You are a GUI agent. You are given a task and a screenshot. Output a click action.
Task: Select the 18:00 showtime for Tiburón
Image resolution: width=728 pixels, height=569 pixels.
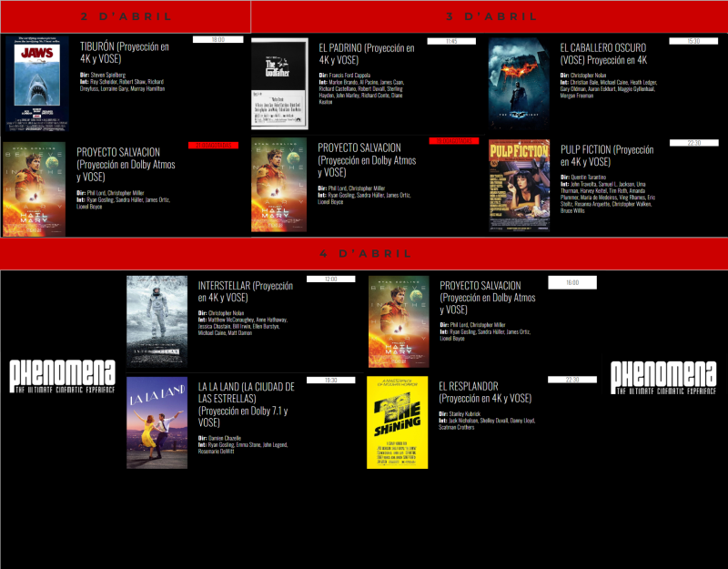[218, 41]
